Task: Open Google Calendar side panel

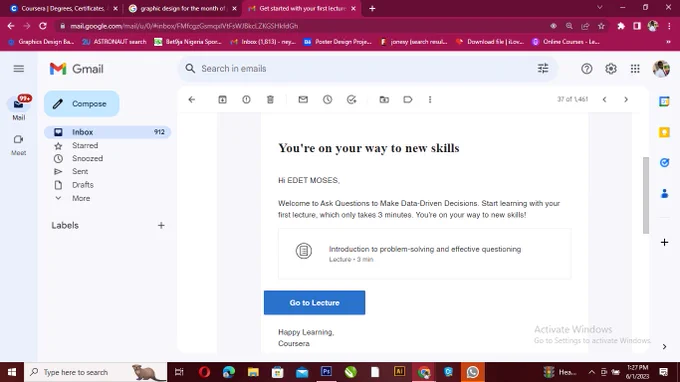Action: (x=664, y=101)
